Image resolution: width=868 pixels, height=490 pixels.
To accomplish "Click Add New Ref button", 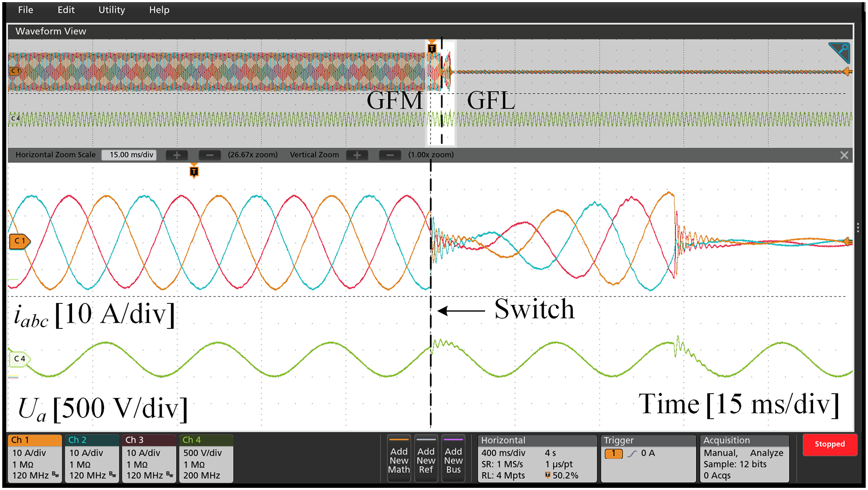I will [426, 458].
